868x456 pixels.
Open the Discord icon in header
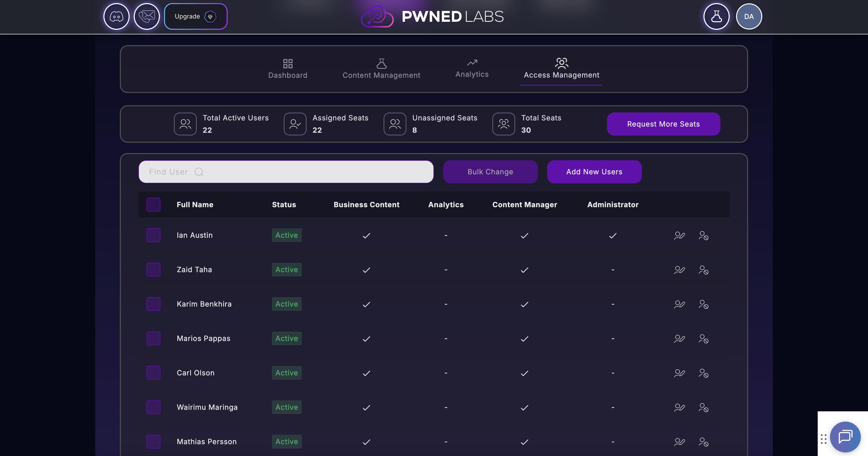(116, 16)
